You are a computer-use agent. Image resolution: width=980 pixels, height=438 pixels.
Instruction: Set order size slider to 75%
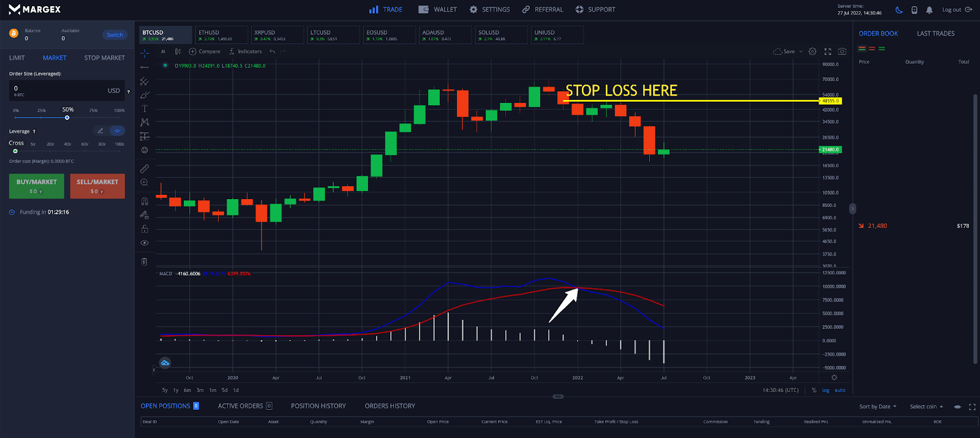point(93,117)
